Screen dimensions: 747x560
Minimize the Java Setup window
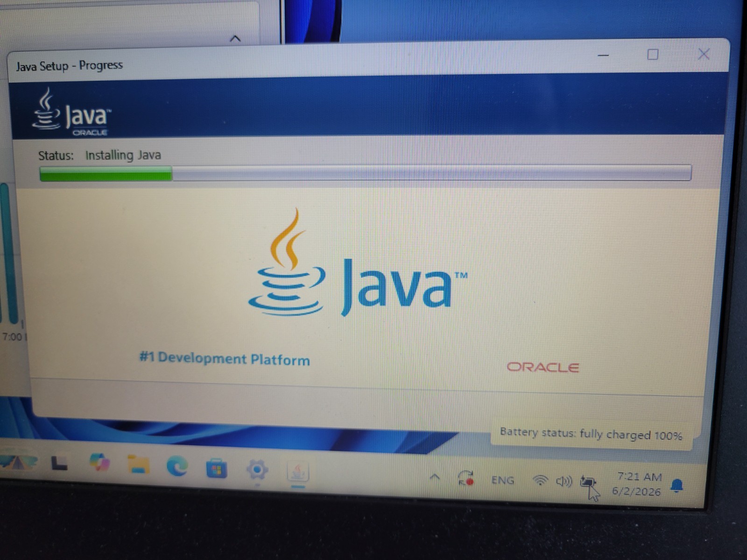point(603,55)
